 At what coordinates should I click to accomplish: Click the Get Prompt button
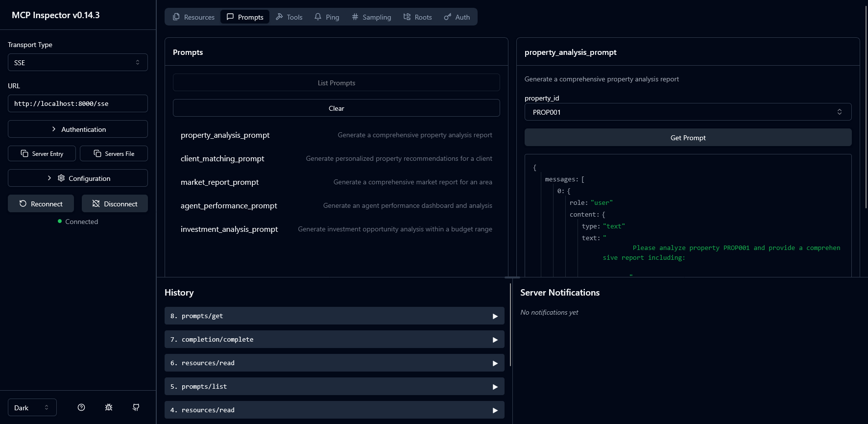pos(688,137)
